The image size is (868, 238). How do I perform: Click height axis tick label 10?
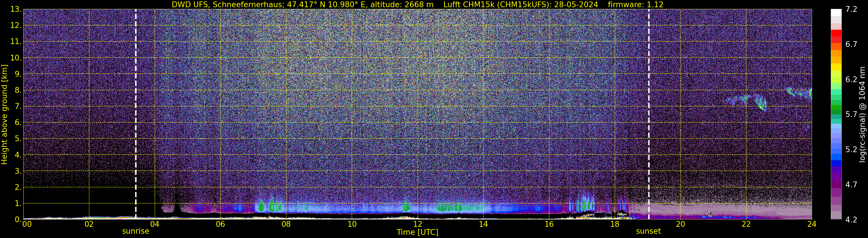tap(15, 58)
